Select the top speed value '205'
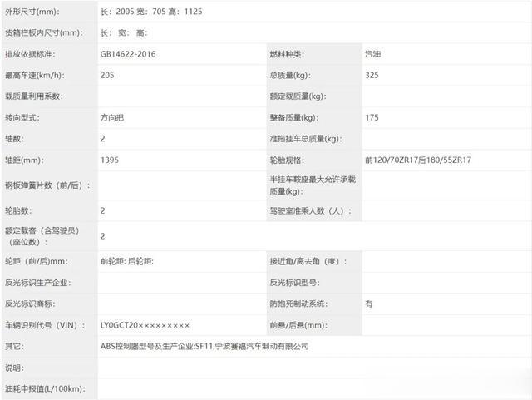The width and height of the screenshot is (532, 400). click(107, 76)
